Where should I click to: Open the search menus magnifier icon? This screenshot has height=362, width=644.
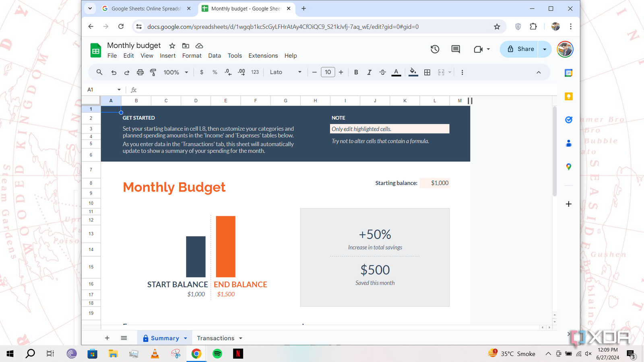(99, 72)
